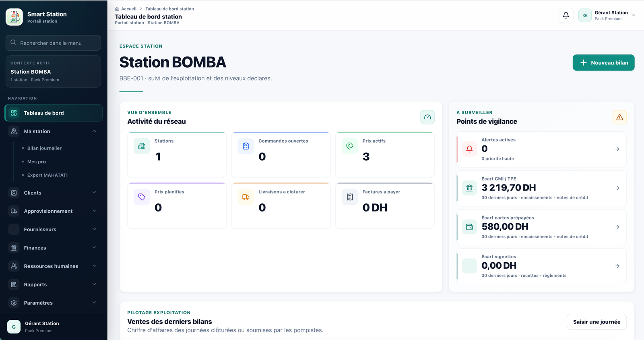Click the 3 219,70 DH amount
Viewport: 644px width, 340px height.
tap(509, 188)
